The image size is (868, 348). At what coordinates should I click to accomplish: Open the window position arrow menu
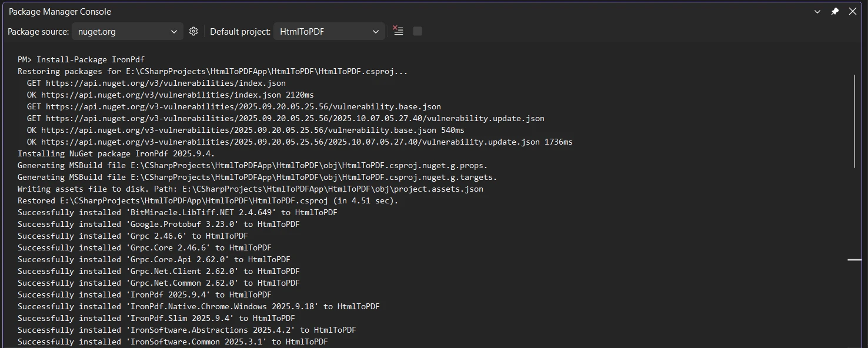(817, 12)
